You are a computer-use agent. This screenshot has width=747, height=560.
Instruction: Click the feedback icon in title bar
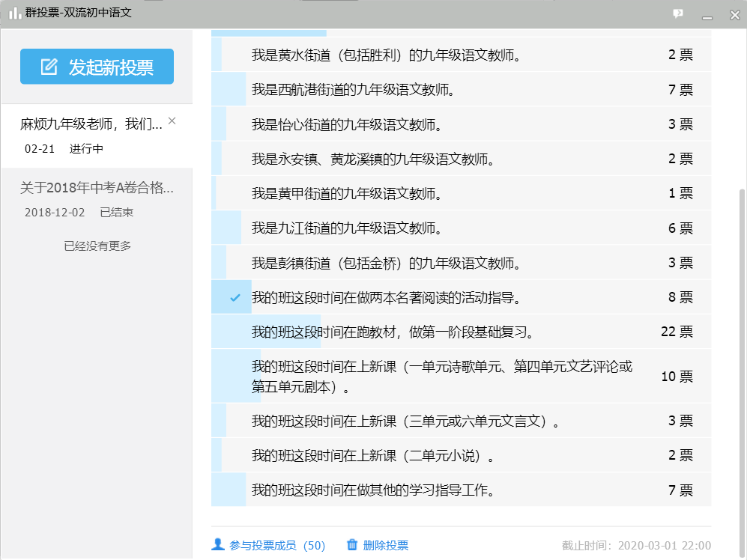[x=677, y=13]
